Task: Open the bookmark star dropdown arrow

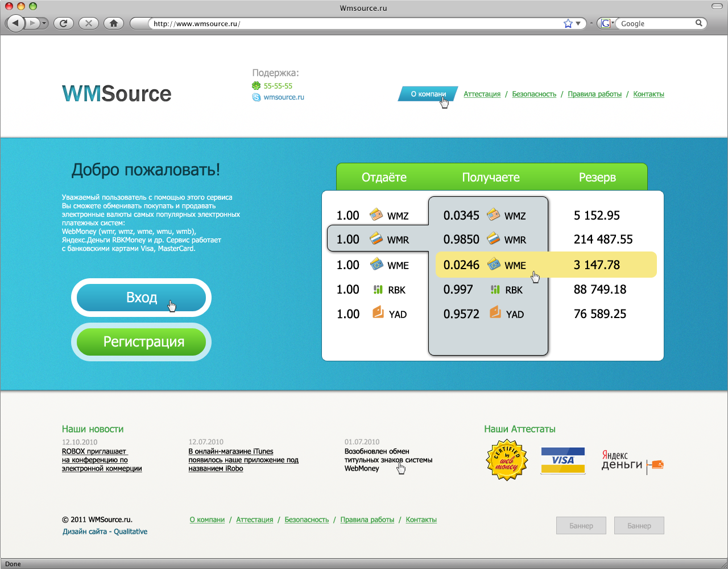Action: [x=578, y=23]
